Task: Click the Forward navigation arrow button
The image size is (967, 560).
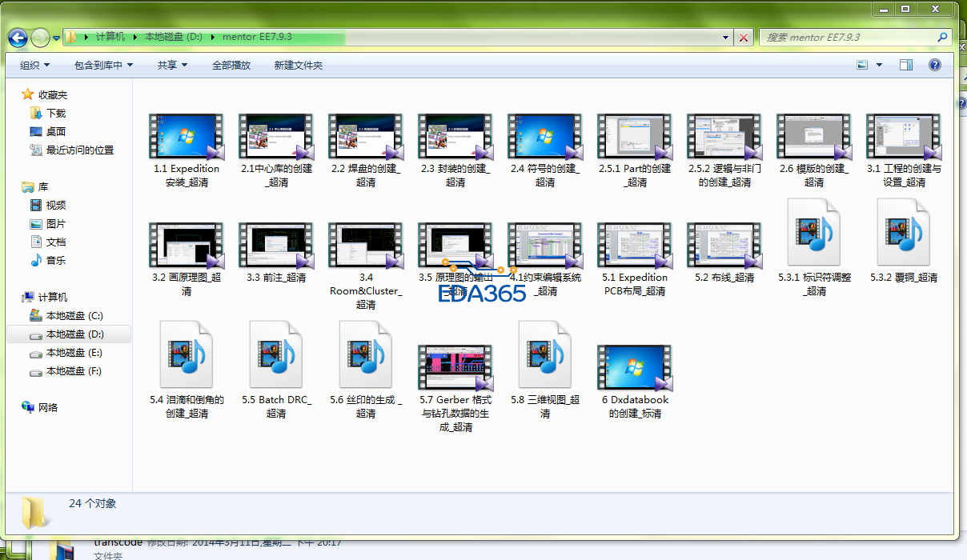Action: (40, 37)
